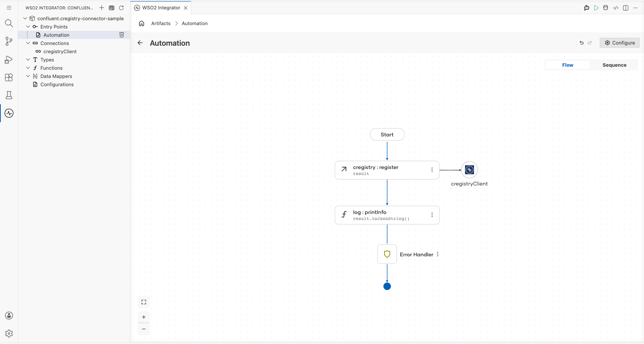Click the Automation breadcrumb item
The height and width of the screenshot is (344, 644).
pyautogui.click(x=195, y=23)
